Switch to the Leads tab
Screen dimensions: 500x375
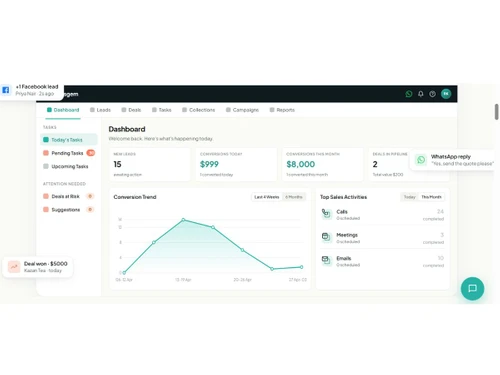[100, 110]
